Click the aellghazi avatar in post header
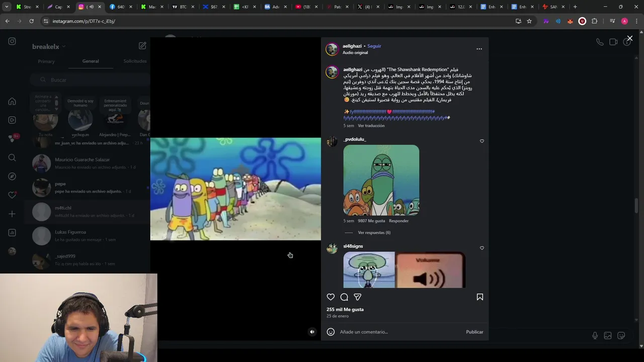The height and width of the screenshot is (362, 644). tap(332, 49)
